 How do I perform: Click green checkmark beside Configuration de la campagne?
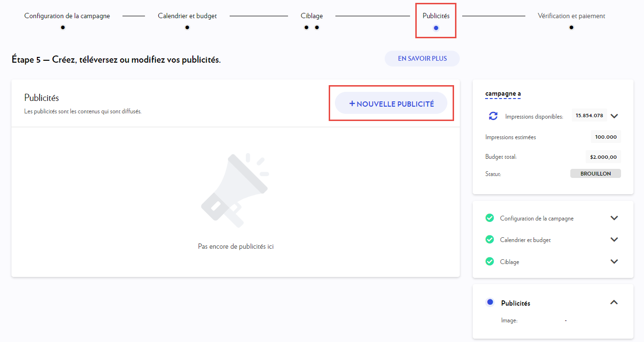point(489,218)
